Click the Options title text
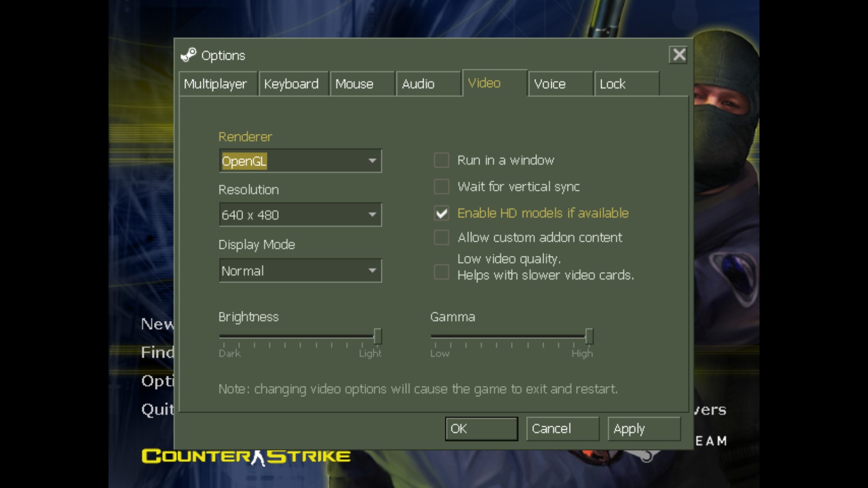Viewport: 868px width, 488px height. click(223, 55)
